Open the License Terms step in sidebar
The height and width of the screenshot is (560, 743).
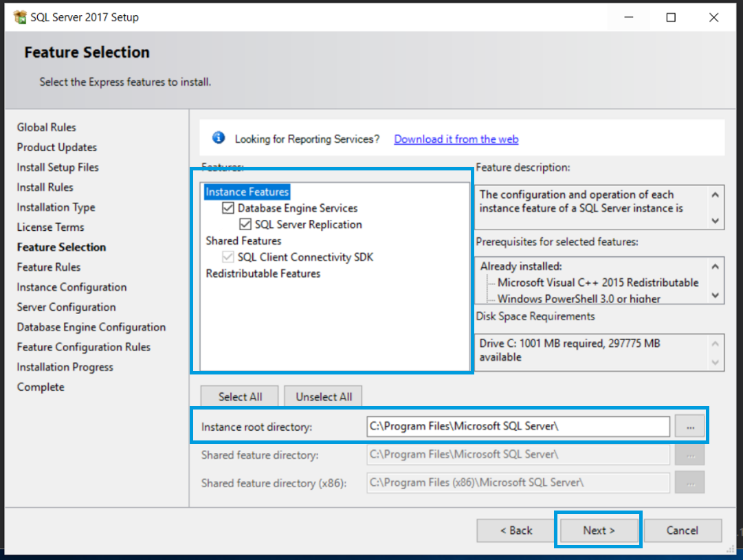click(x=50, y=227)
